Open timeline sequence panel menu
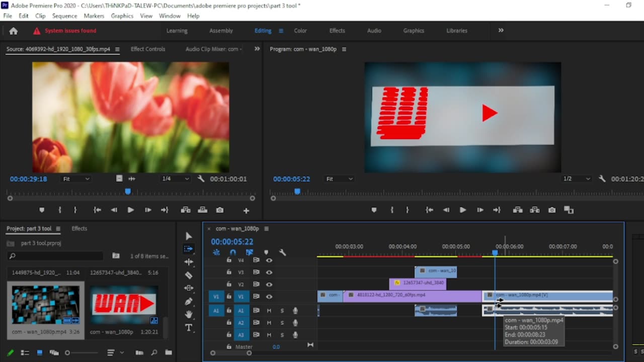 (266, 229)
